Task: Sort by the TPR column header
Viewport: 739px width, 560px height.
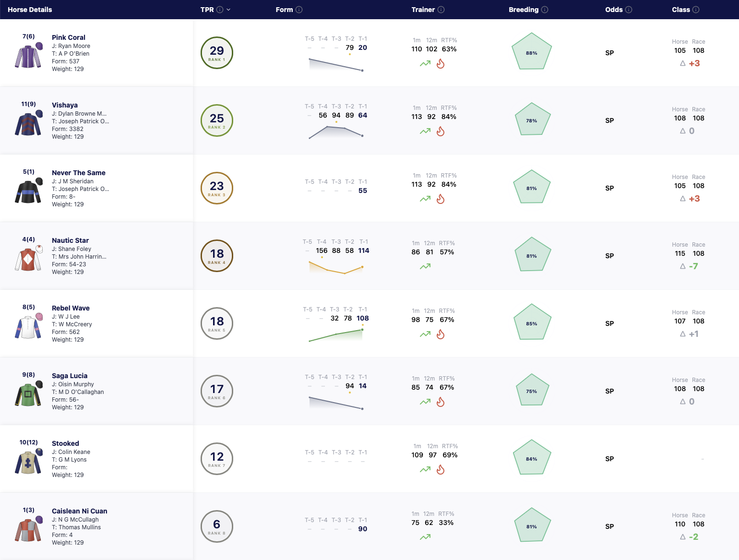Action: click(207, 10)
